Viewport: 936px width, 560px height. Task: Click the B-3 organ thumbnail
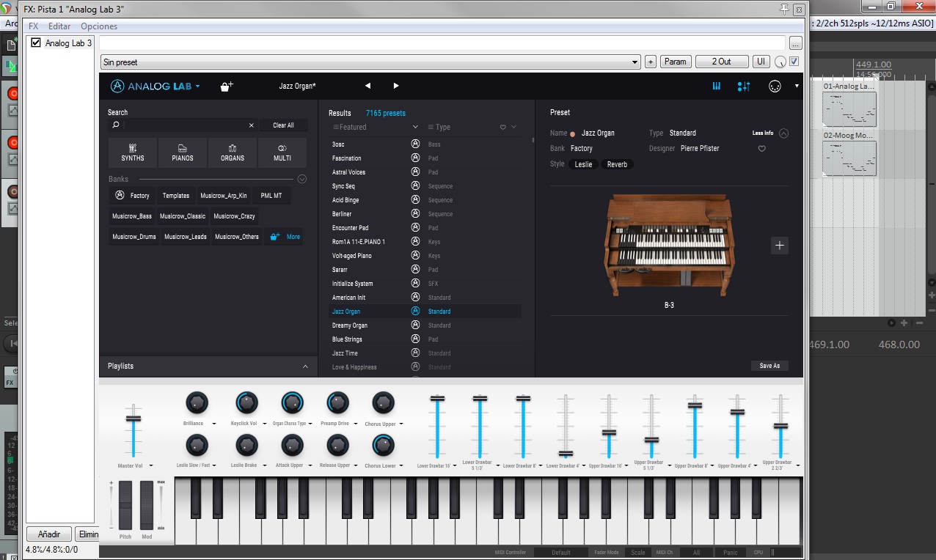coord(668,245)
